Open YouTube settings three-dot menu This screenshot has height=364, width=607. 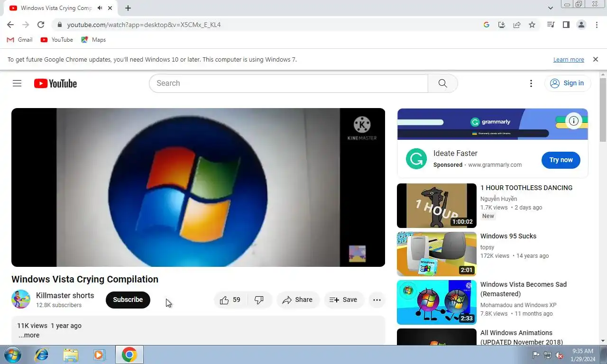[x=531, y=83]
